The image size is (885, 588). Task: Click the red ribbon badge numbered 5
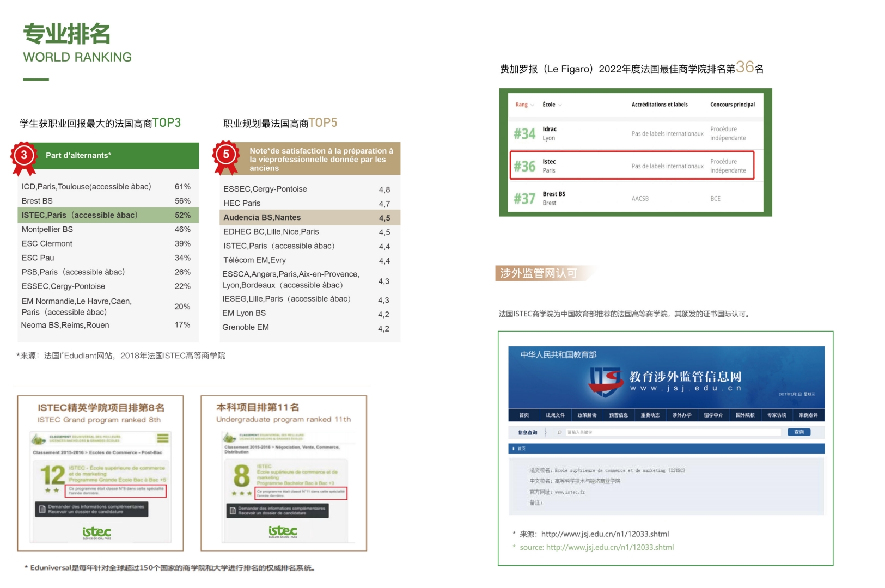click(226, 155)
